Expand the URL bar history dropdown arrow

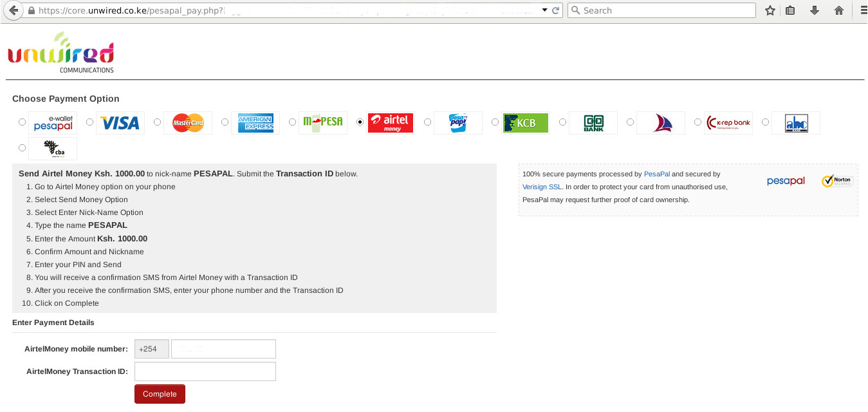click(544, 10)
